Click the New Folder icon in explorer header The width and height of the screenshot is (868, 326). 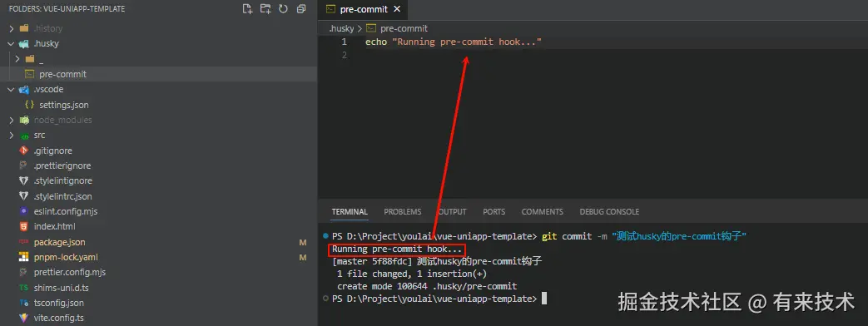265,9
